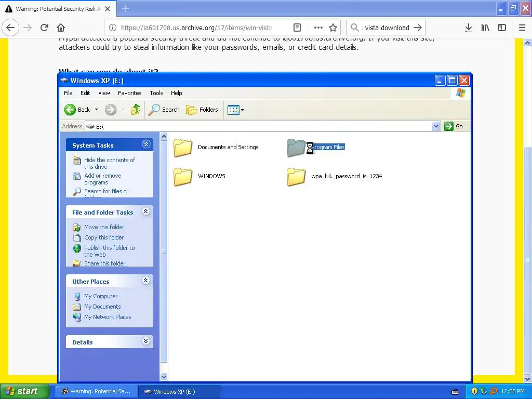The height and width of the screenshot is (399, 532).
Task: Click browser Home button
Action: click(x=61, y=28)
